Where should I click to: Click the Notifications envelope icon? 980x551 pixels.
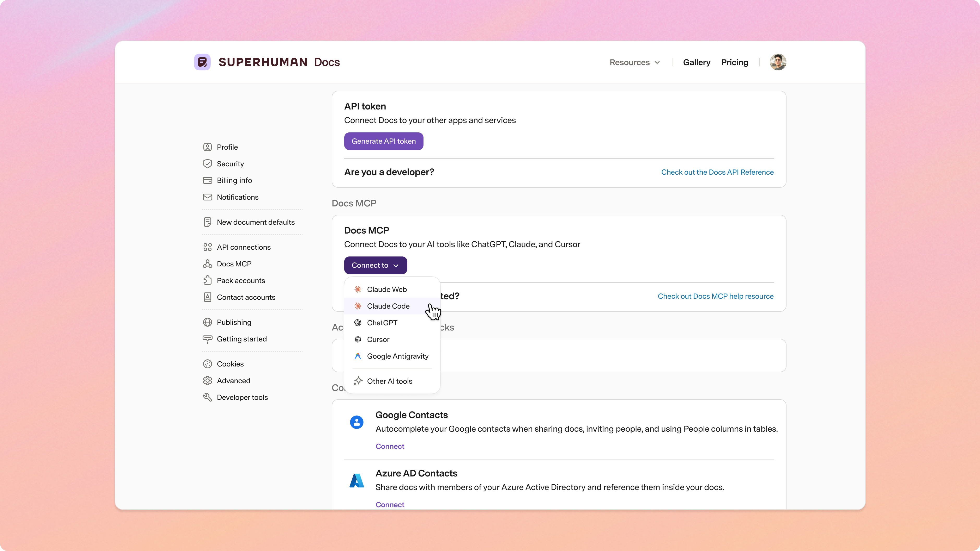point(207,197)
